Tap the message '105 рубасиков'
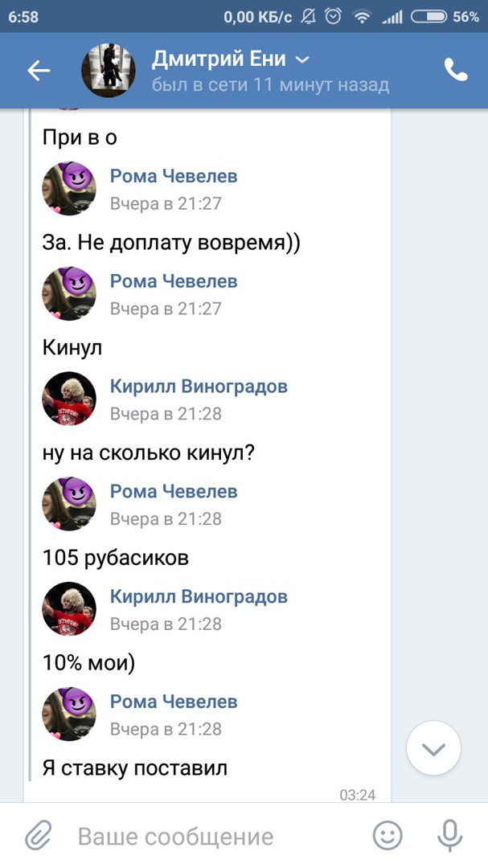Viewport: 488px width, 868px height. (116, 558)
